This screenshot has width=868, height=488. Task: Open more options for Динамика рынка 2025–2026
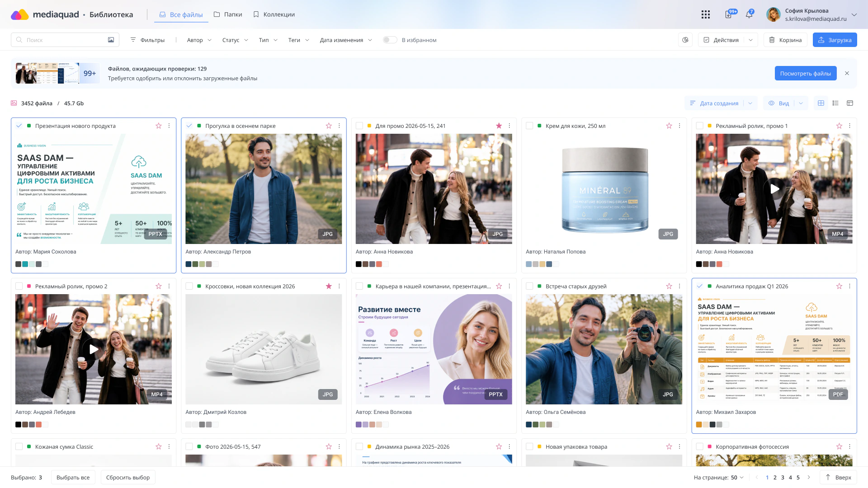point(509,446)
